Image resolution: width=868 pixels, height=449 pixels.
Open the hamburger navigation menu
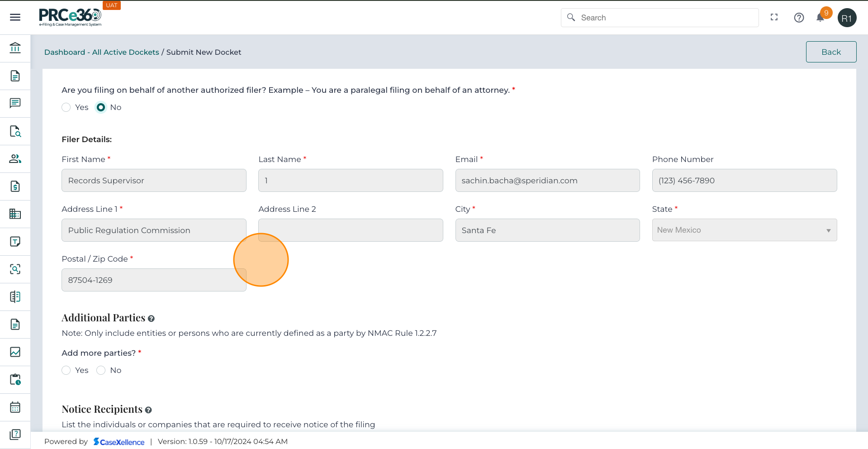tap(15, 17)
